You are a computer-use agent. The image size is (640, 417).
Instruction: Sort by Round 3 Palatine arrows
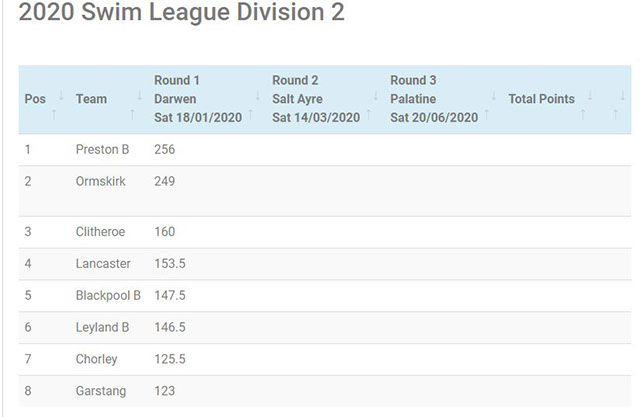(489, 104)
